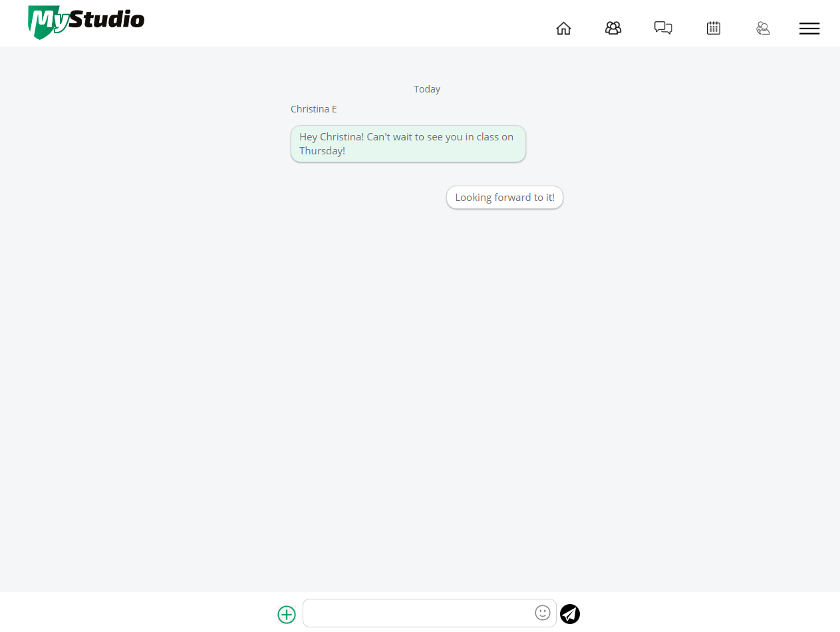This screenshot has width=840, height=632.
Task: Open the emoji picker smiley
Action: coord(543,613)
